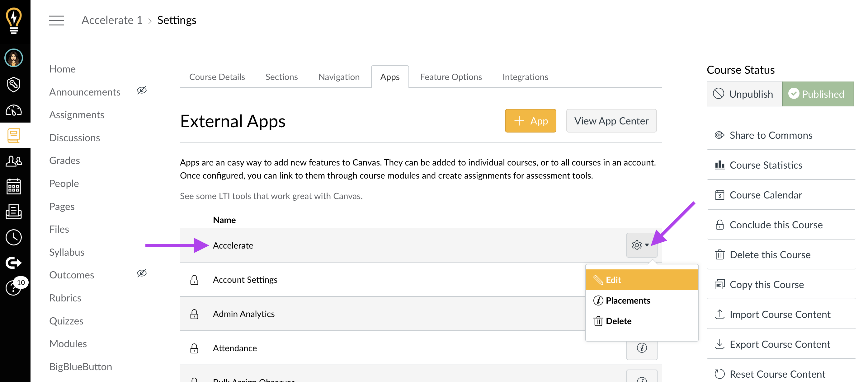Click the Conclude this Course lock icon

coord(719,225)
